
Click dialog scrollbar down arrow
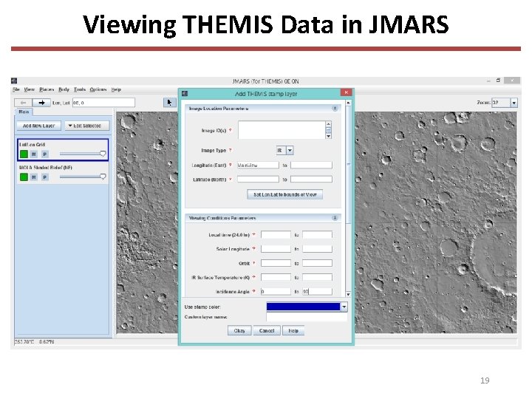(348, 294)
